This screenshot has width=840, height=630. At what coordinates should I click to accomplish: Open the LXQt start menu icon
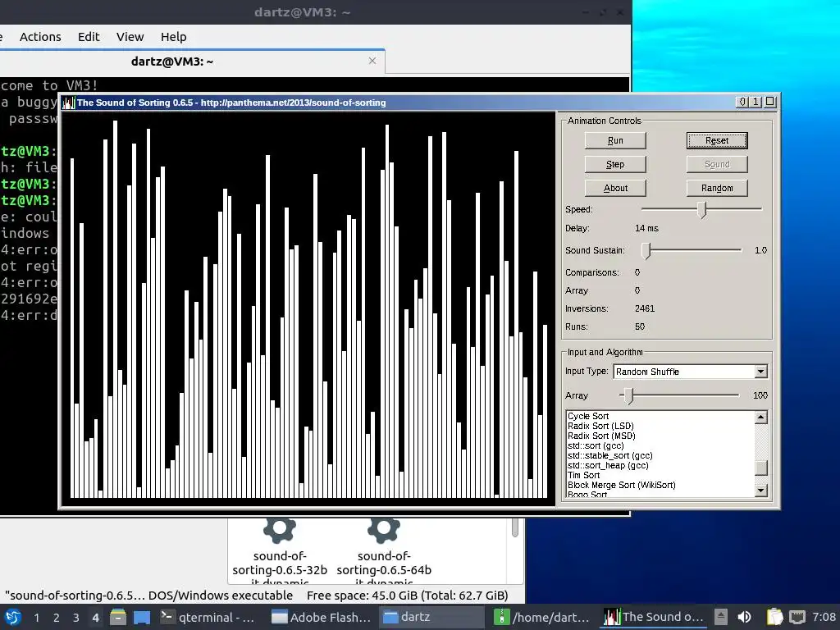coord(13,617)
